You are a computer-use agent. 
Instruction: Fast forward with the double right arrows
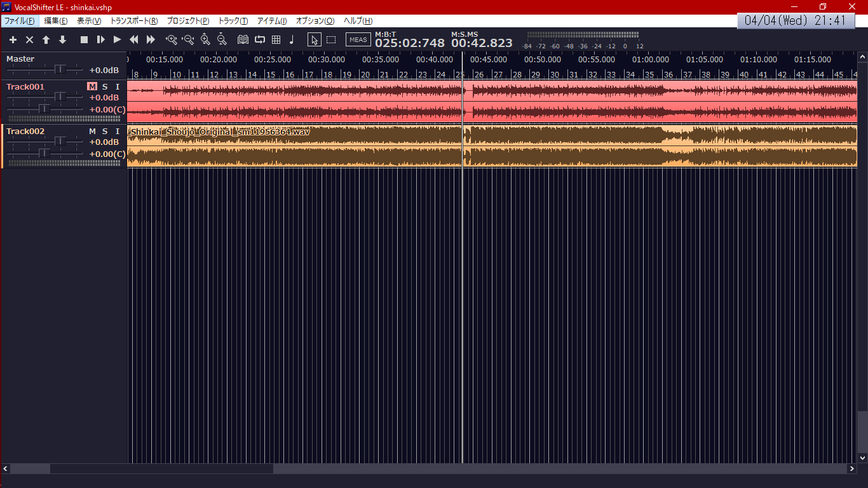click(x=151, y=39)
